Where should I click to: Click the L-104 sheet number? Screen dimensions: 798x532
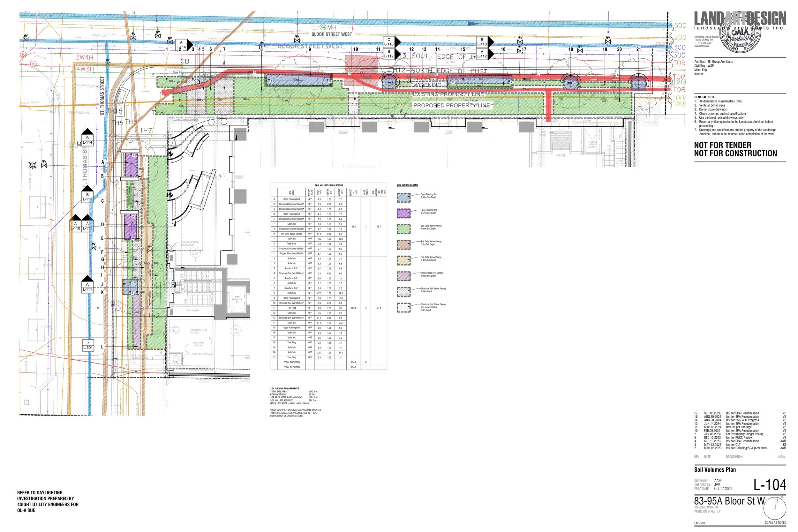coord(770,485)
